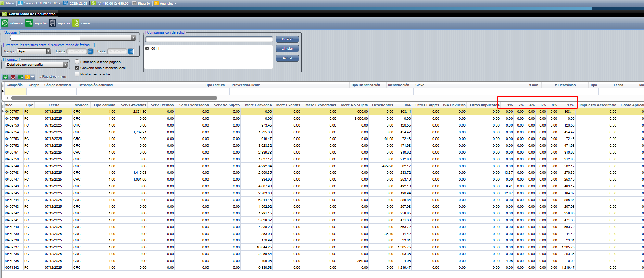
Task: Click the green down-arrow grid toolbar icon
Action: pos(5,77)
